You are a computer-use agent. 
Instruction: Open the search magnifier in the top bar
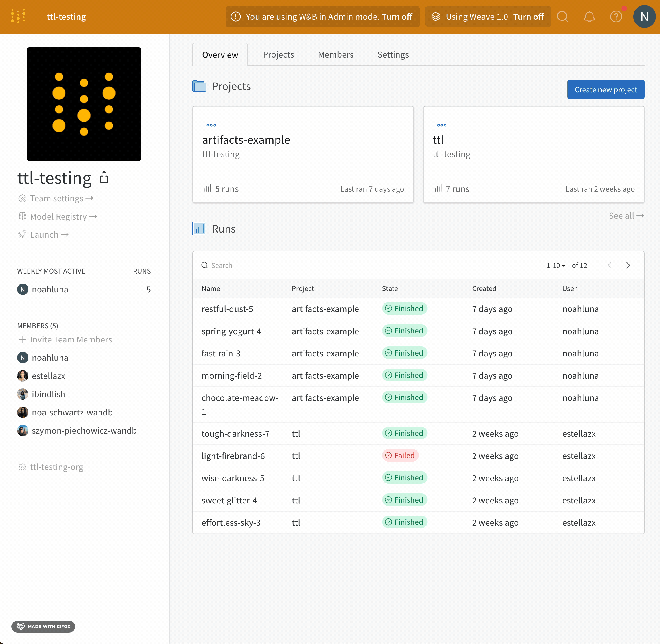[x=563, y=16]
